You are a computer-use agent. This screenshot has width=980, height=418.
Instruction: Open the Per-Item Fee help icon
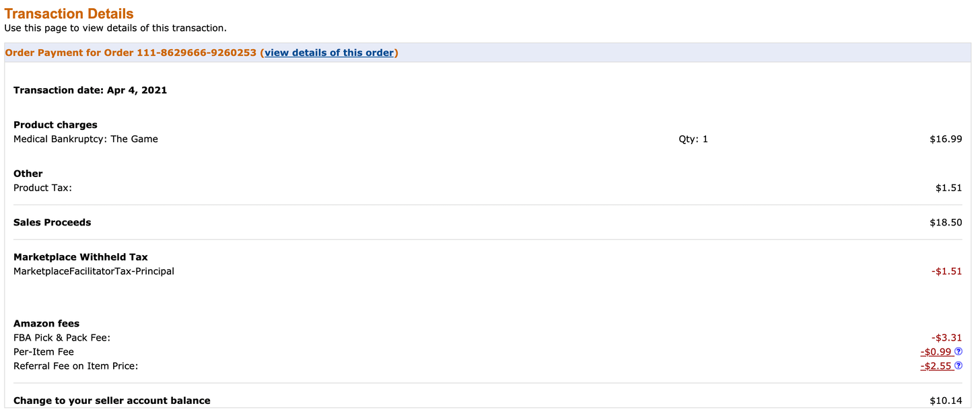[958, 351]
